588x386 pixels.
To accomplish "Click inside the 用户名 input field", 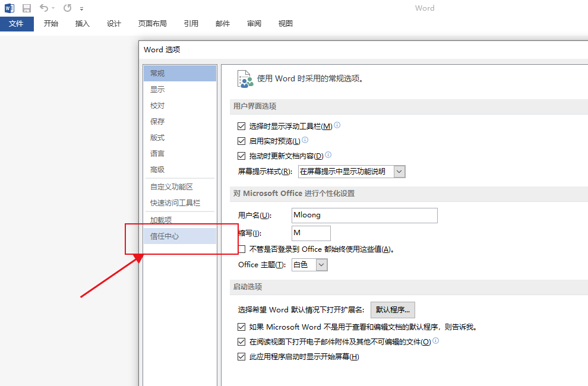I will coord(364,216).
